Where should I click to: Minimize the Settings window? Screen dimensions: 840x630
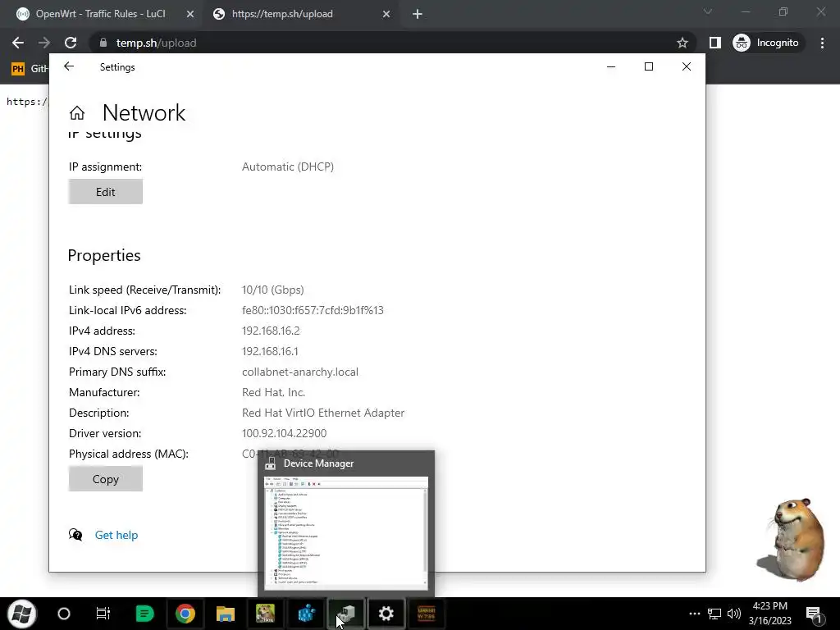tap(611, 66)
